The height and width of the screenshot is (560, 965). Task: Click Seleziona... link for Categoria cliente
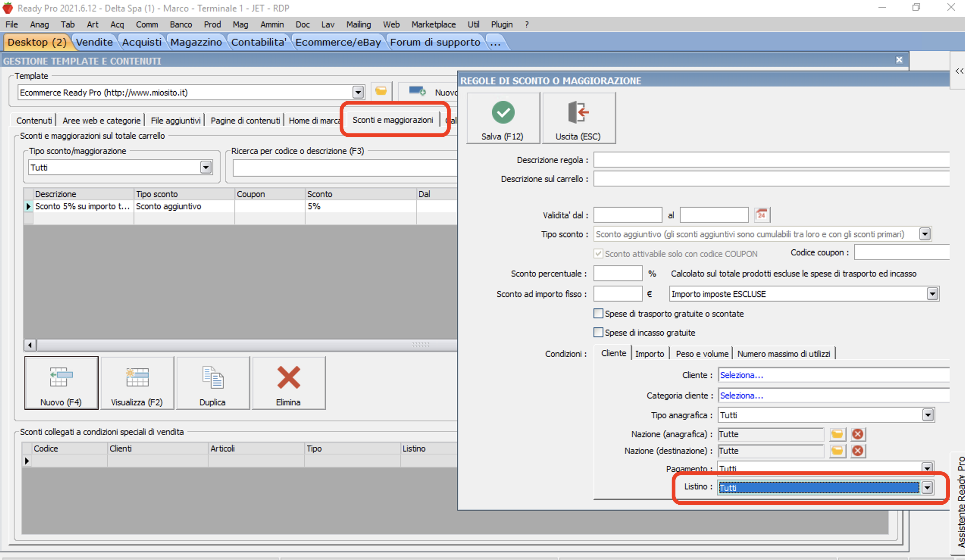pyautogui.click(x=741, y=396)
